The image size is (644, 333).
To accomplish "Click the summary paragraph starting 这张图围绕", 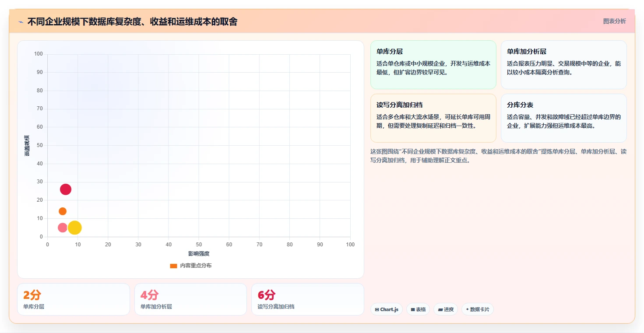I will pos(498,156).
